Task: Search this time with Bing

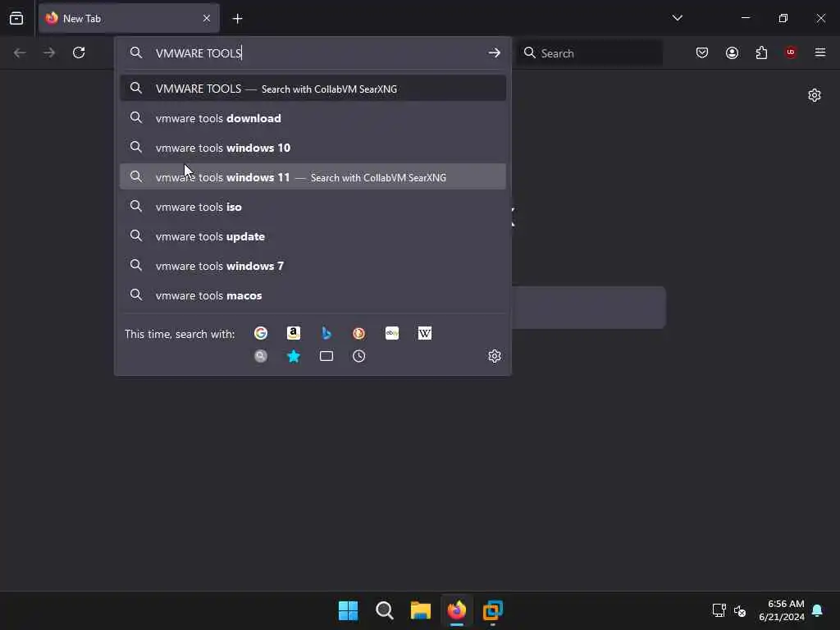Action: pyautogui.click(x=326, y=333)
